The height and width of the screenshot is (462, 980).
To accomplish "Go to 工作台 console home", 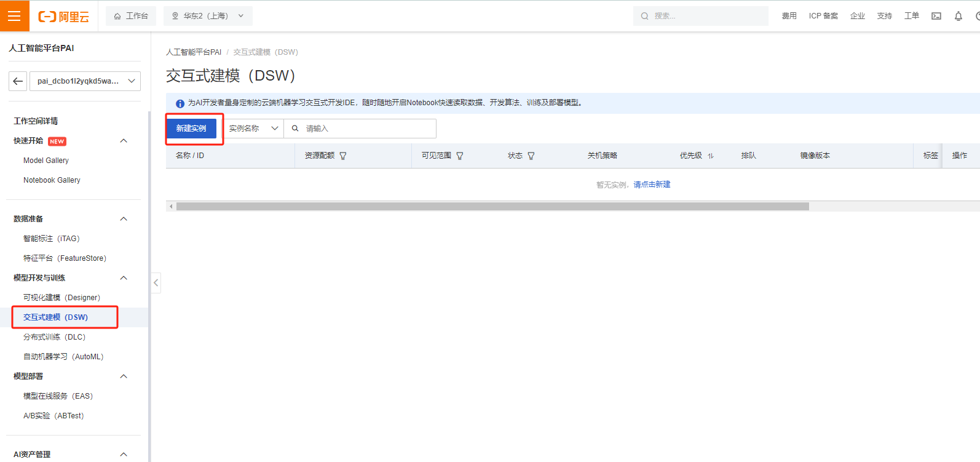I will pos(131,16).
